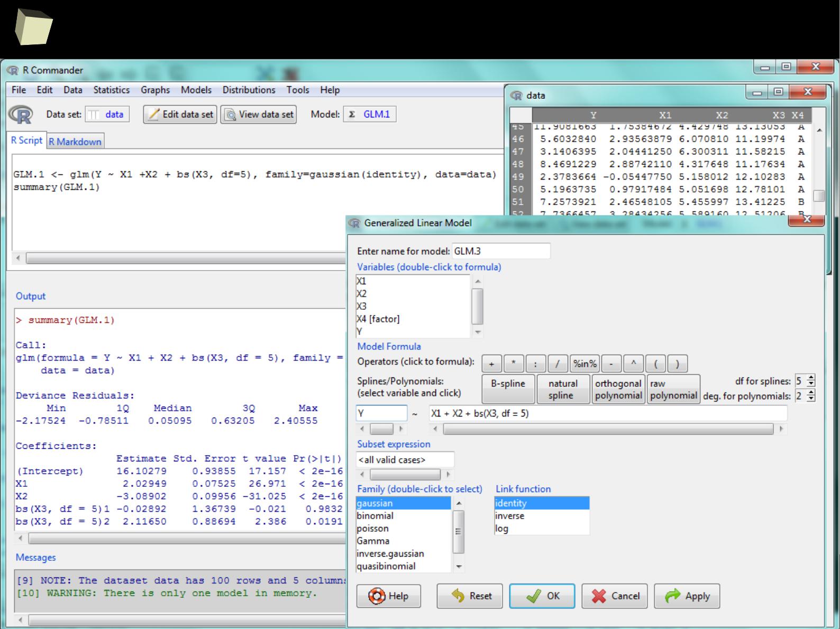Select X1 in Variables list
The image size is (840, 629).
[413, 281]
